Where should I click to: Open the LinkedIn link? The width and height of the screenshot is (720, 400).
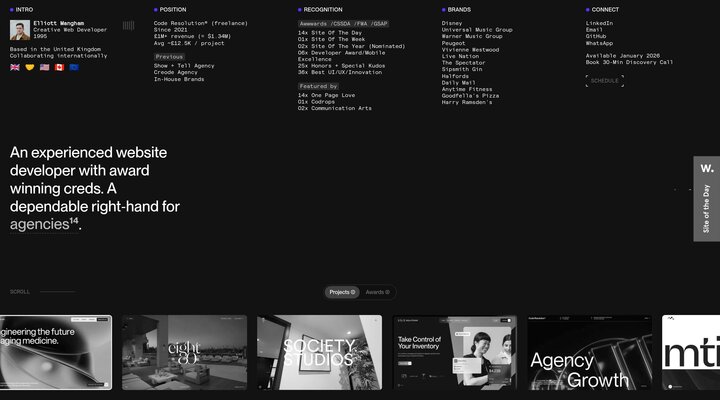click(x=600, y=22)
